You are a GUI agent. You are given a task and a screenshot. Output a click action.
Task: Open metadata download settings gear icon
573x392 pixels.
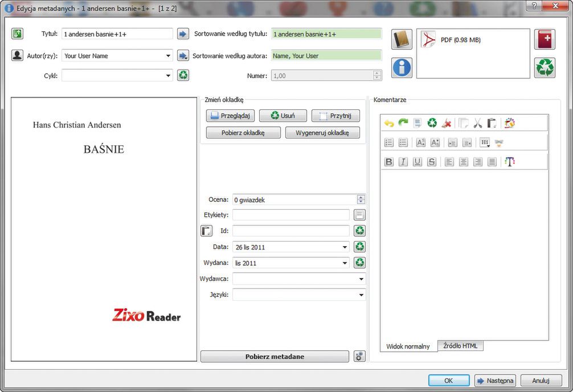359,356
